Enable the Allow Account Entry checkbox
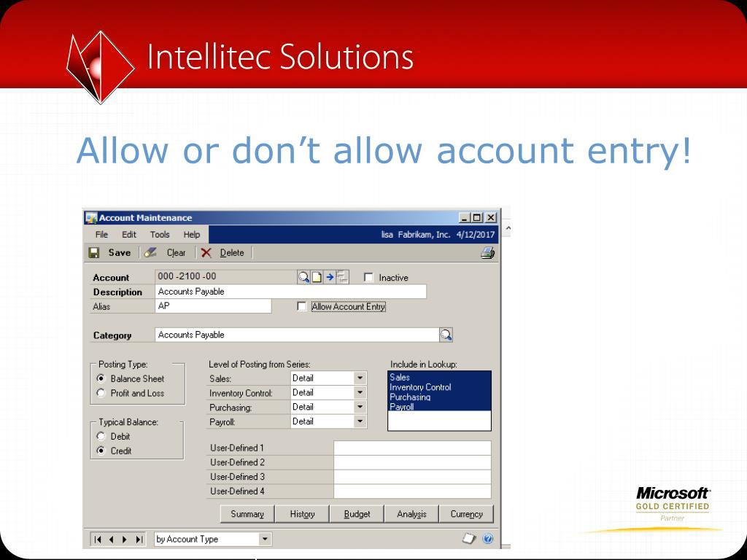 pos(301,306)
